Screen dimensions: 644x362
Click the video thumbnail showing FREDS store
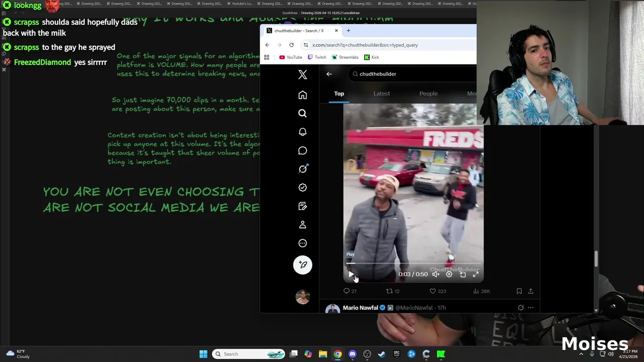pos(414,193)
